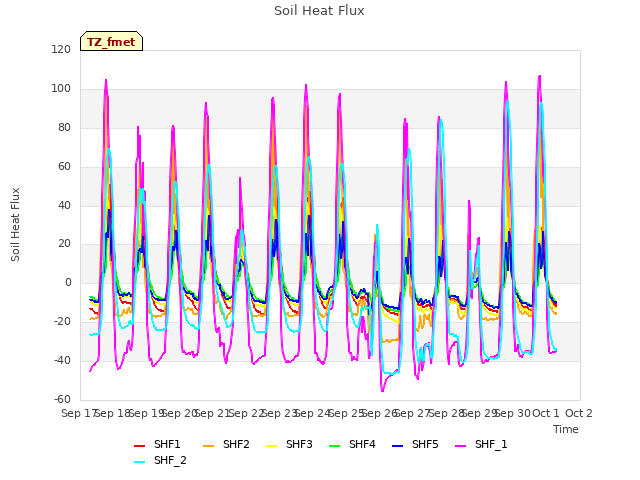The width and height of the screenshot is (640, 480).
Task: Click the 80 y-axis tick label
Action: [x=64, y=128]
